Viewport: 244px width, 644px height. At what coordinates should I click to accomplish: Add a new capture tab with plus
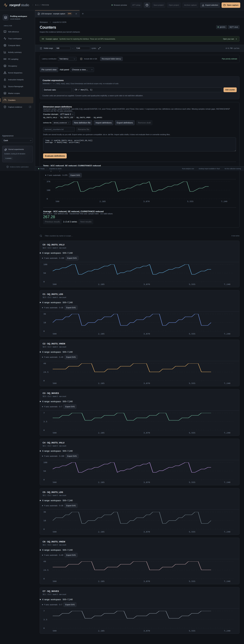(x=83, y=14)
